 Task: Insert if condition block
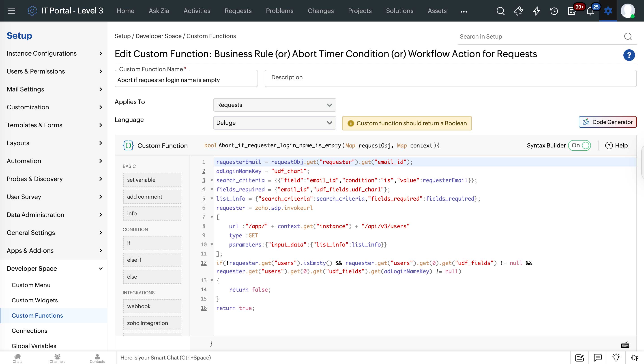(x=152, y=243)
